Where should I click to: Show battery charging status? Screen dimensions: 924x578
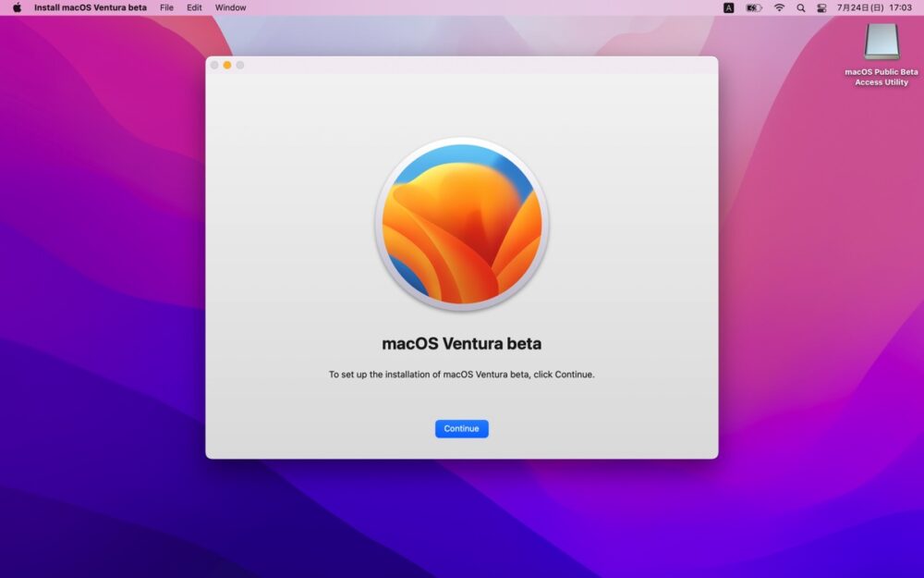(754, 7)
